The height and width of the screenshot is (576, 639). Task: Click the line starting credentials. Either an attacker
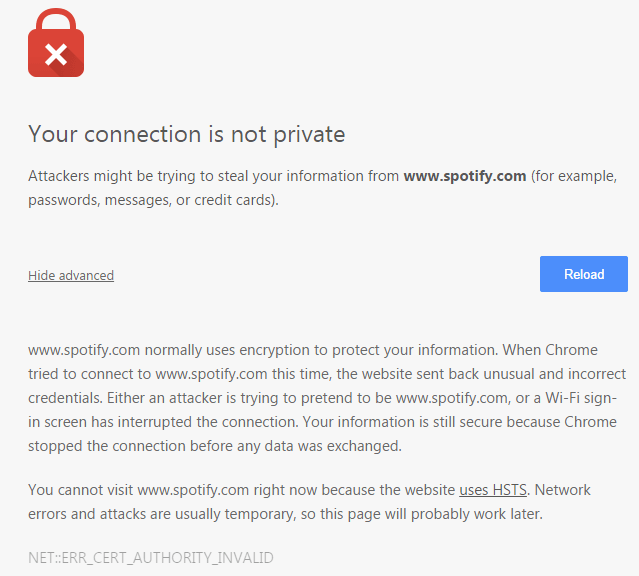coord(322,398)
